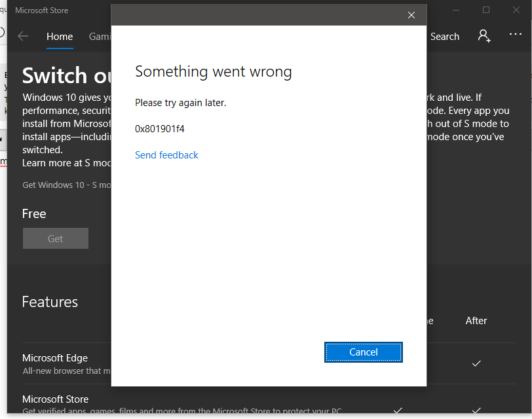
Task: Open Search in Microsoft Store
Action: (x=445, y=37)
